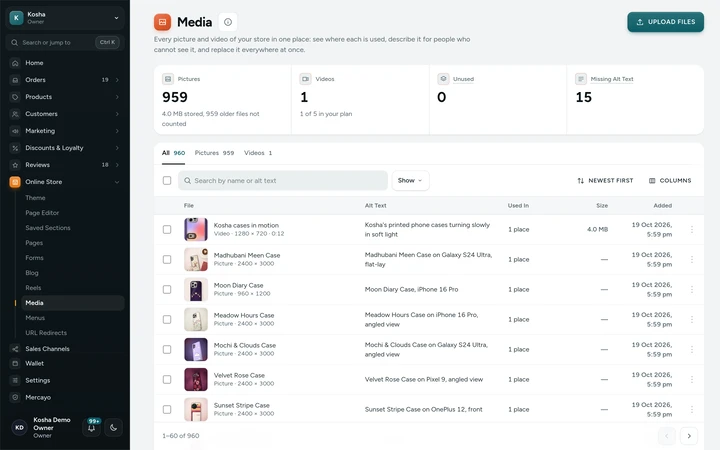
Task: Open notifications bell with 99+ badge
Action: tap(91, 428)
